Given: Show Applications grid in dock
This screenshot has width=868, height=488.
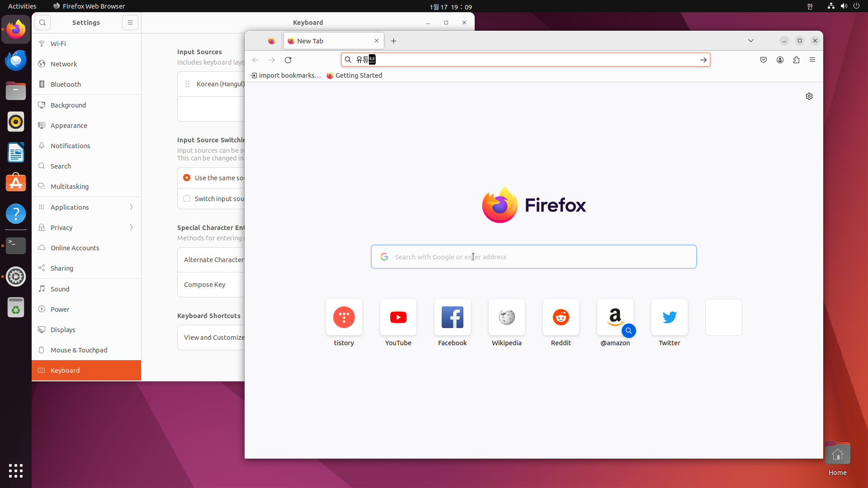Looking at the screenshot, I should tap(16, 471).
